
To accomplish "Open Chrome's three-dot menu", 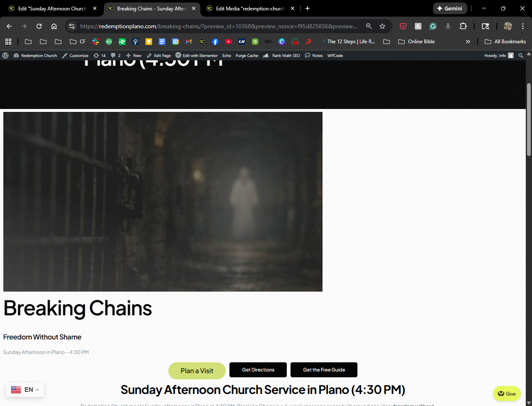I will pyautogui.click(x=523, y=26).
